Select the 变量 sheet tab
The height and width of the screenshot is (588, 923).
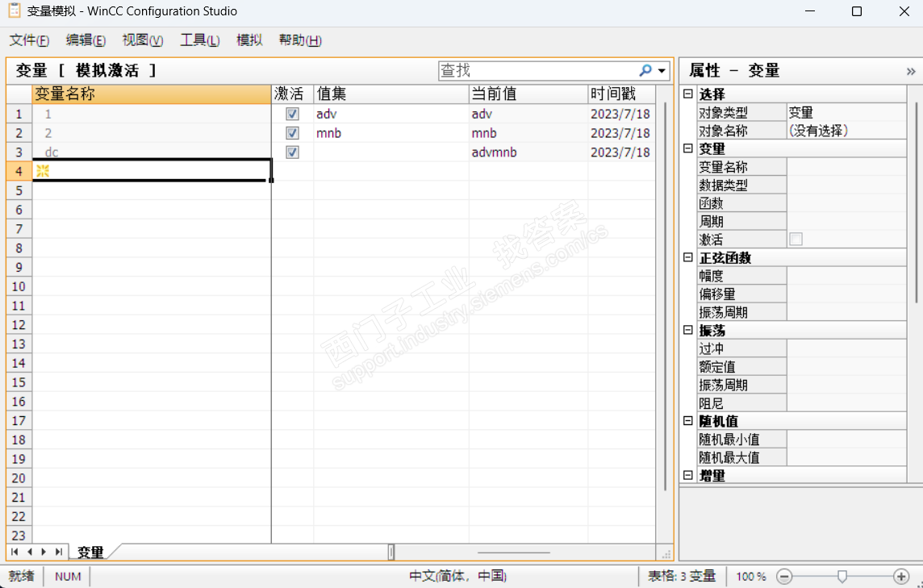pyautogui.click(x=90, y=552)
